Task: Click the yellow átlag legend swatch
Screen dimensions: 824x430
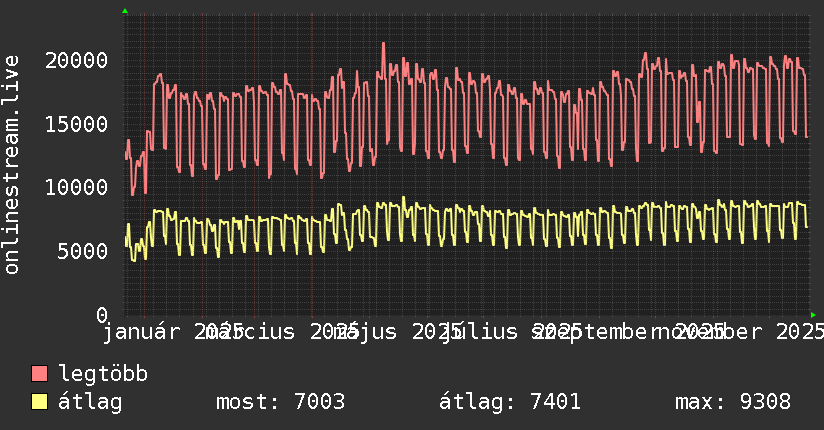Action: 39,402
